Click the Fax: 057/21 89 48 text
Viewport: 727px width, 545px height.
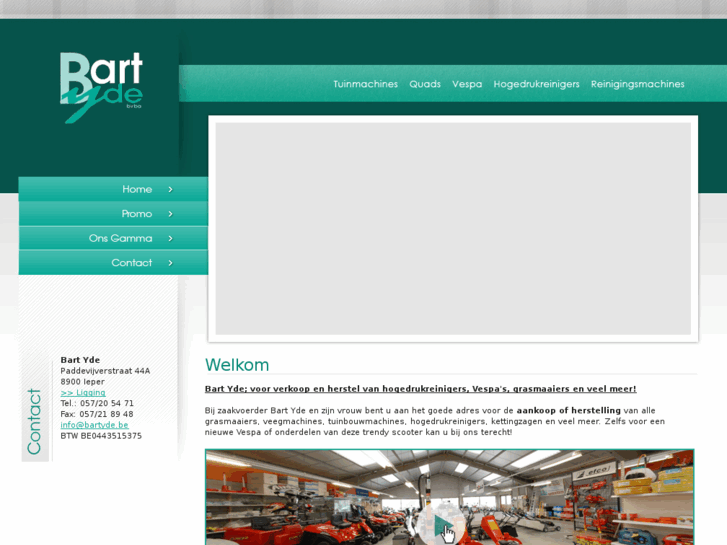tap(97, 414)
